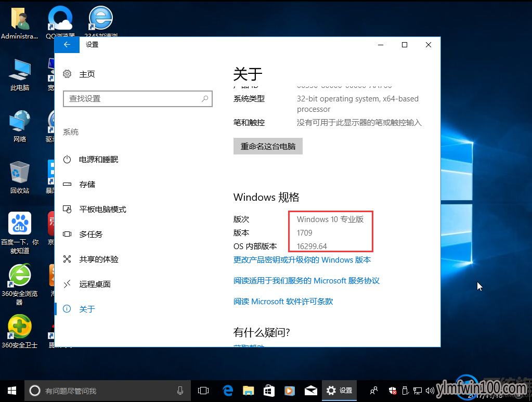Click the 重命名这台电脑 button
The image size is (532, 402).
pos(268,146)
